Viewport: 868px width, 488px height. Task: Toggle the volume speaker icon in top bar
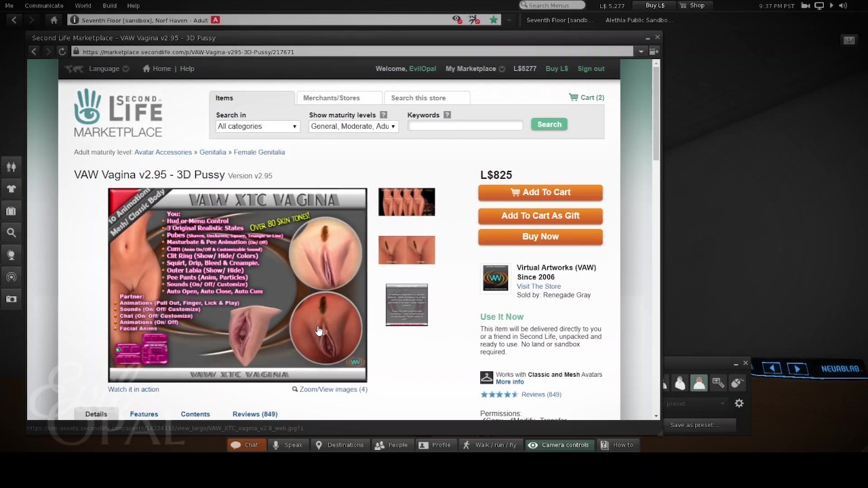pos(844,5)
